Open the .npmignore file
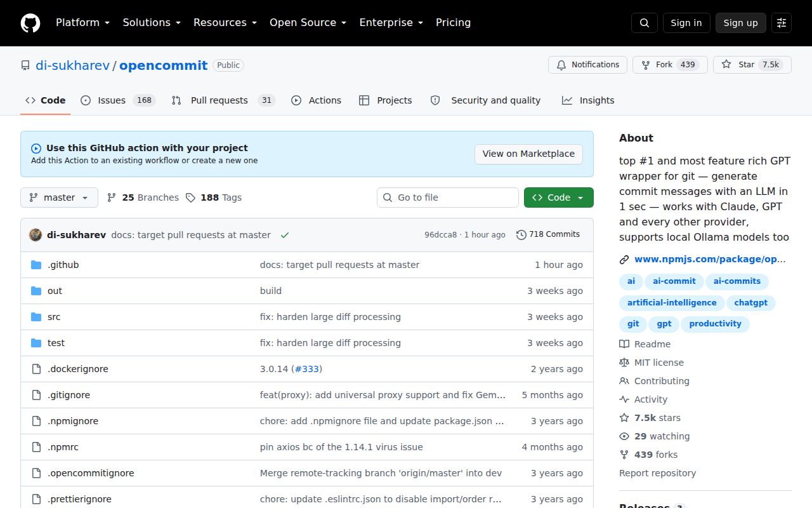The height and width of the screenshot is (508, 812). (x=73, y=421)
